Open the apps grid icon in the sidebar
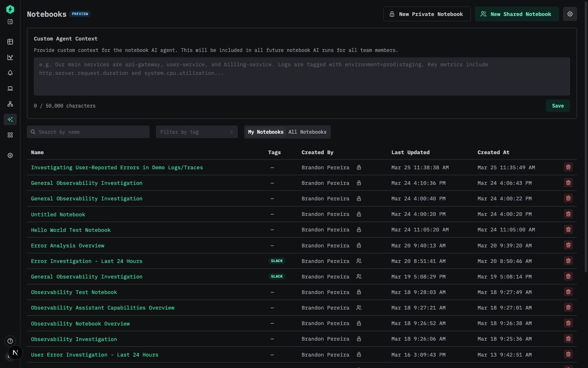The width and height of the screenshot is (588, 368). point(10,135)
